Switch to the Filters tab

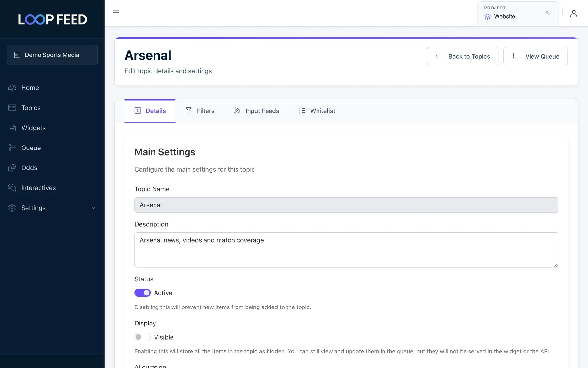[200, 111]
